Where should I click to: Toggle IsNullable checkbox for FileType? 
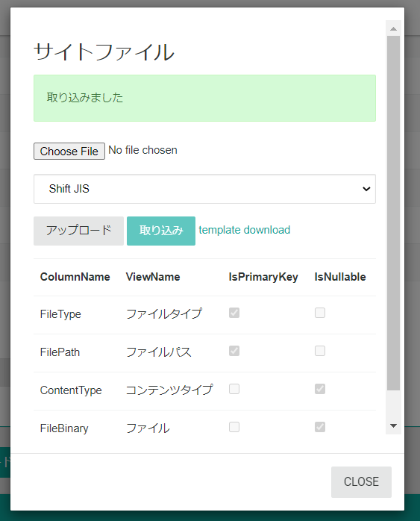point(320,313)
